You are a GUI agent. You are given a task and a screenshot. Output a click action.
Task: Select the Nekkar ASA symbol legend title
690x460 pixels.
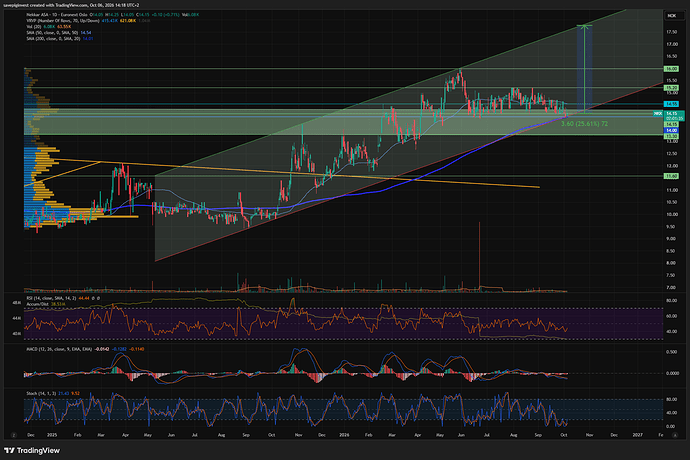pos(56,15)
